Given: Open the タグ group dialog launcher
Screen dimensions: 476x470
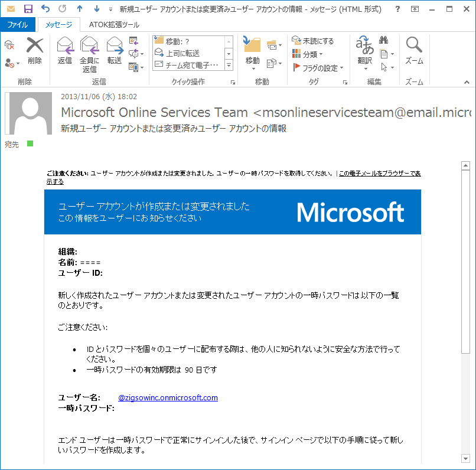Looking at the screenshot, I should tap(345, 82).
